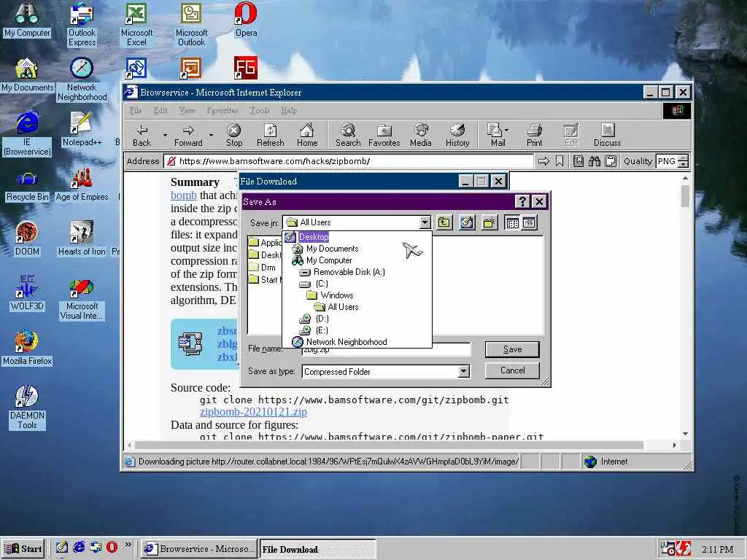Click the Print toolbar icon
The image size is (747, 560).
pyautogui.click(x=534, y=135)
